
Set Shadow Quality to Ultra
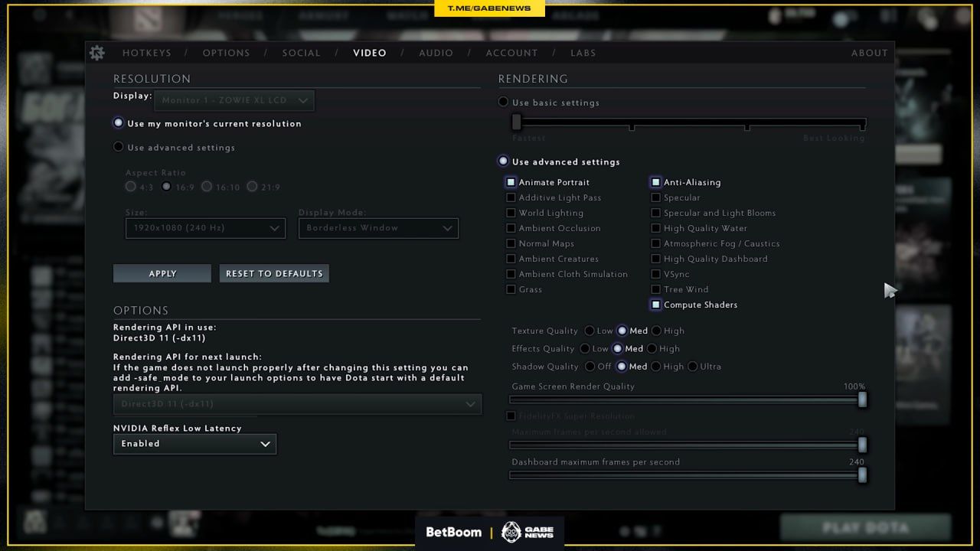693,367
